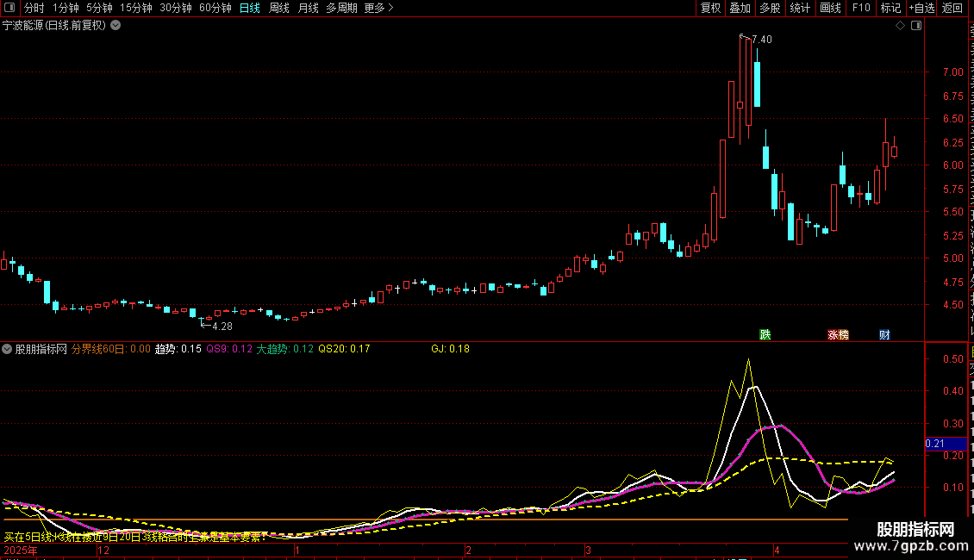This screenshot has height=560, width=974.
Task: Click the 复权 button
Action: pyautogui.click(x=710, y=8)
